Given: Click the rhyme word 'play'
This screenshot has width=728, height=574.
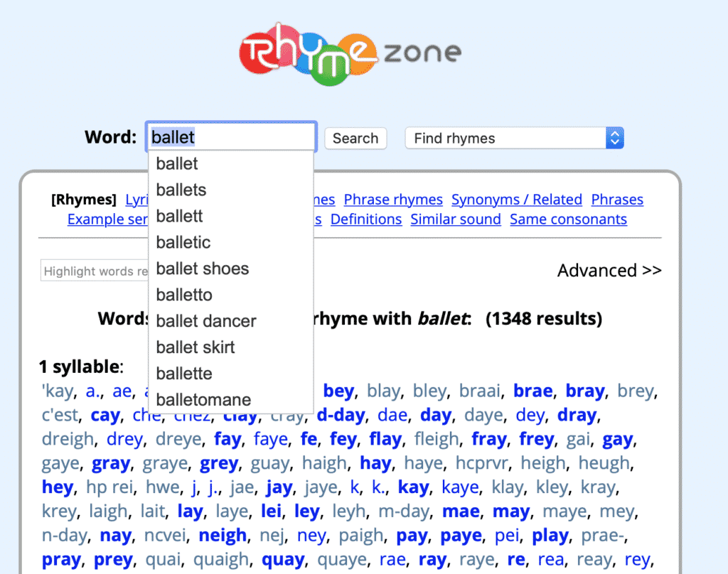Looking at the screenshot, I should pyautogui.click(x=550, y=536).
